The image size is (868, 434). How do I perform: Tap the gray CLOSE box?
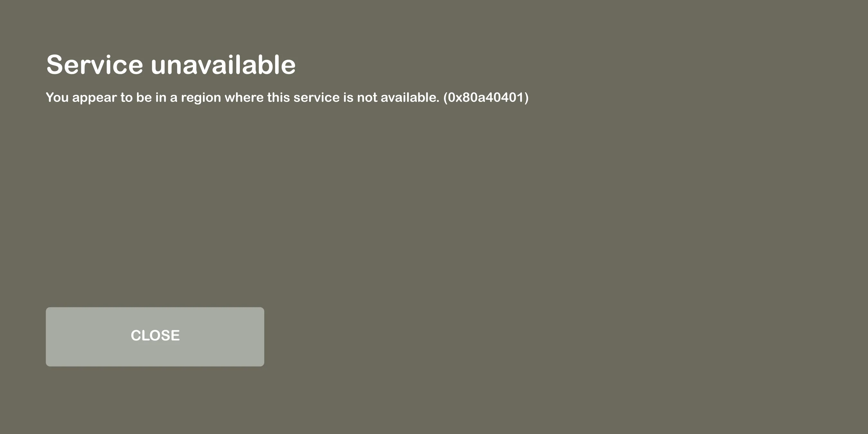pos(155,337)
